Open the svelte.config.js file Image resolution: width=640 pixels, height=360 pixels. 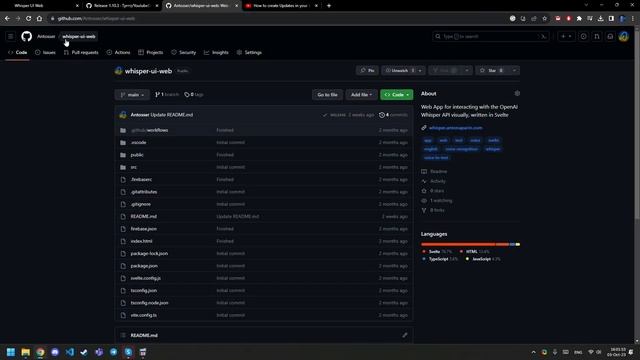(x=146, y=278)
